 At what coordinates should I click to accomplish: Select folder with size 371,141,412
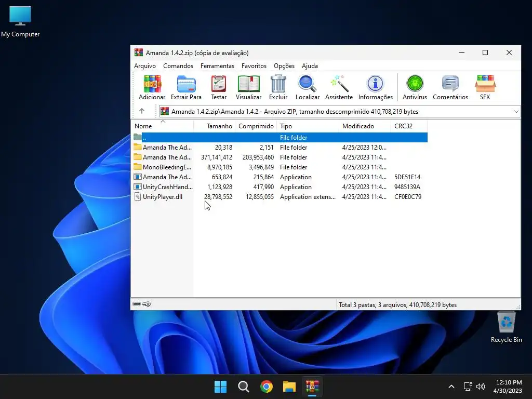pos(280,157)
